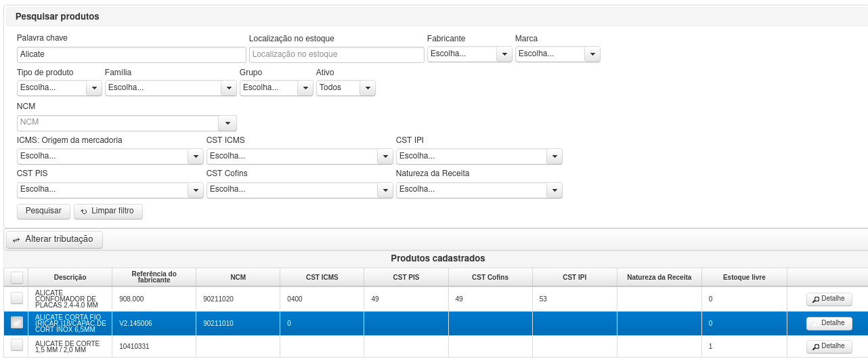
Task: Select the cell with reference 908.000
Action: (154, 299)
